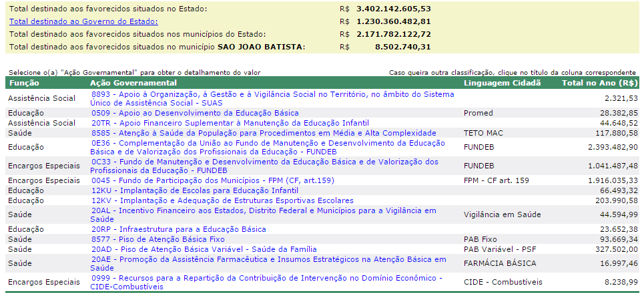Click the amount 2.393.482,90

(613, 147)
